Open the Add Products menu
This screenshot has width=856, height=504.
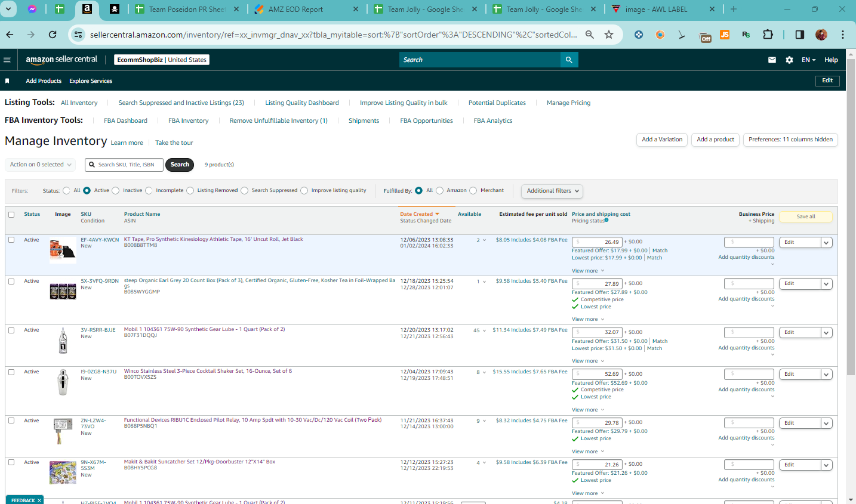click(x=44, y=81)
